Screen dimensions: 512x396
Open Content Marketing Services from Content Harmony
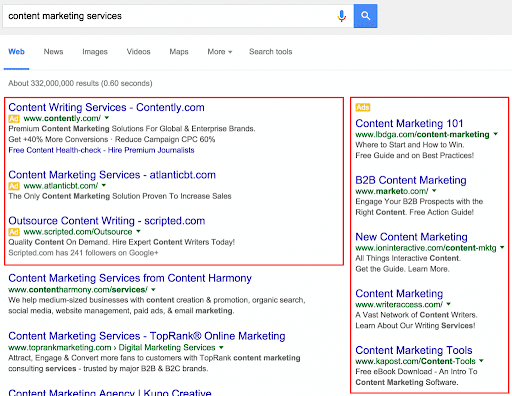pyautogui.click(x=130, y=278)
